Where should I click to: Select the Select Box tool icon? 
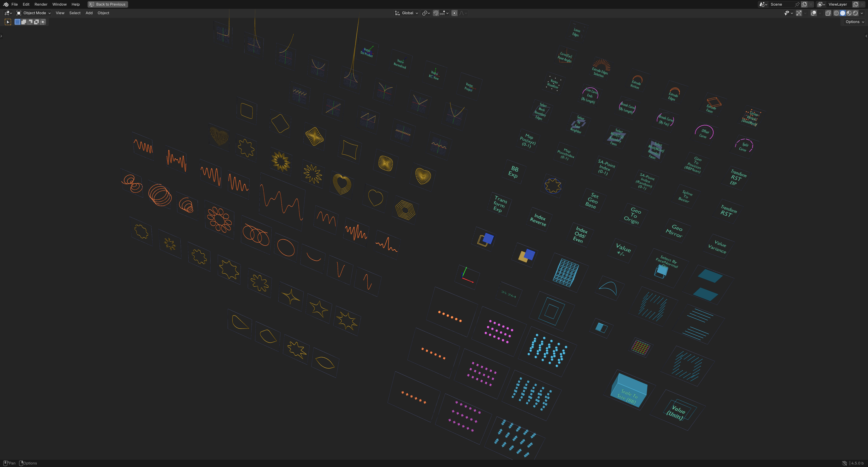(8, 22)
